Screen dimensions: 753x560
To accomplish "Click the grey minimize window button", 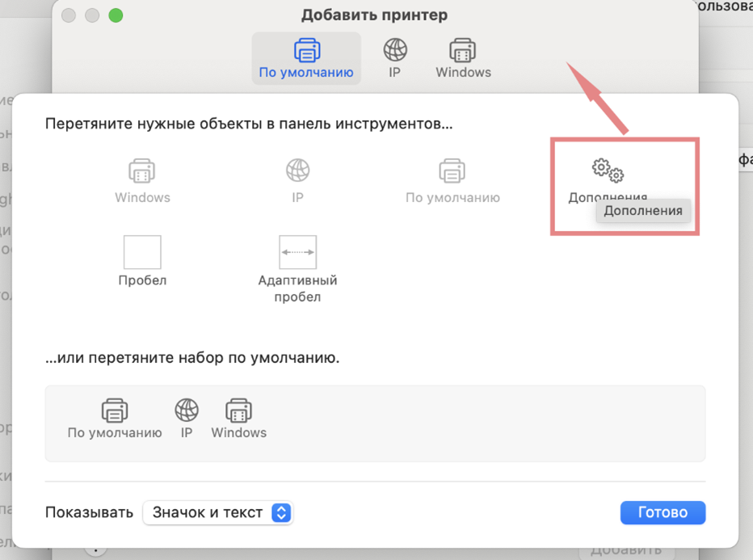I will 92,15.
